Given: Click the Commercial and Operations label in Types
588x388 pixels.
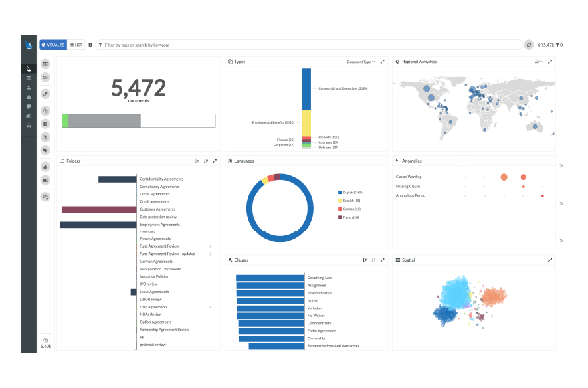Looking at the screenshot, I should coord(343,89).
